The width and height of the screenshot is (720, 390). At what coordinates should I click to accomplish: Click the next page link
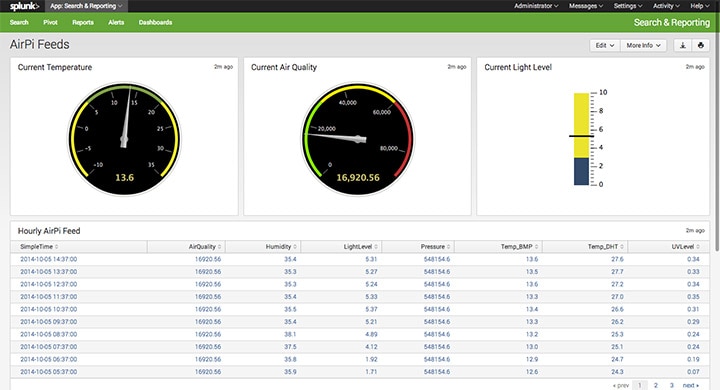tap(691, 385)
